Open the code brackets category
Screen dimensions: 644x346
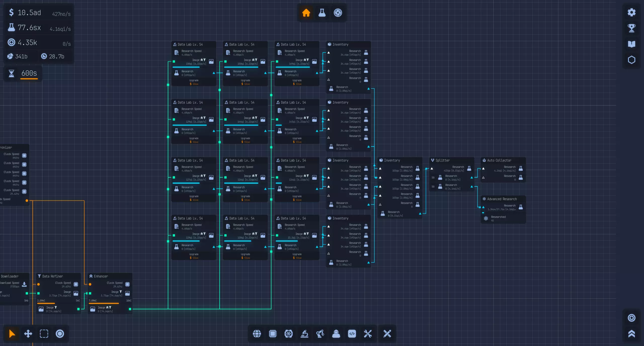(x=352, y=334)
